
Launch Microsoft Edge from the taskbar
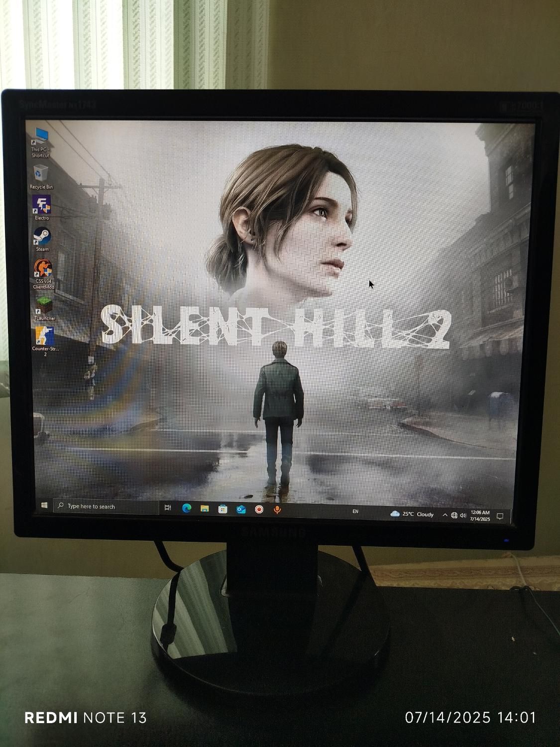[187, 508]
